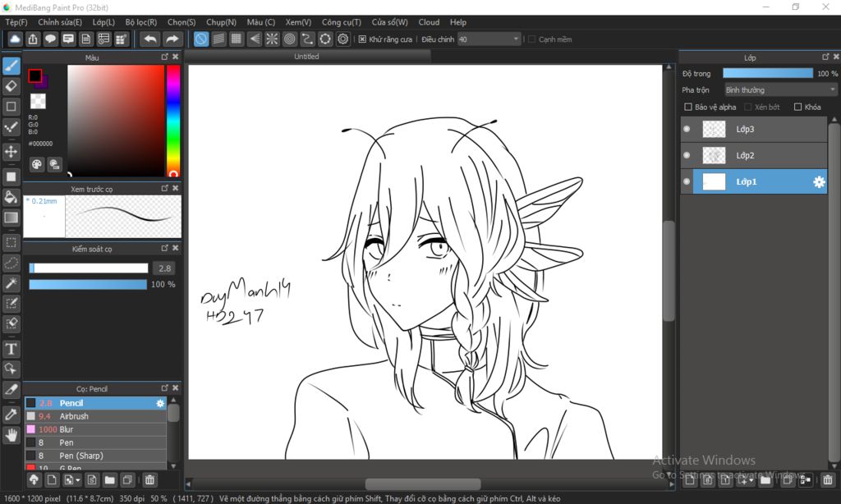Open the color palette icon
This screenshot has width=841, height=504.
pos(36,165)
